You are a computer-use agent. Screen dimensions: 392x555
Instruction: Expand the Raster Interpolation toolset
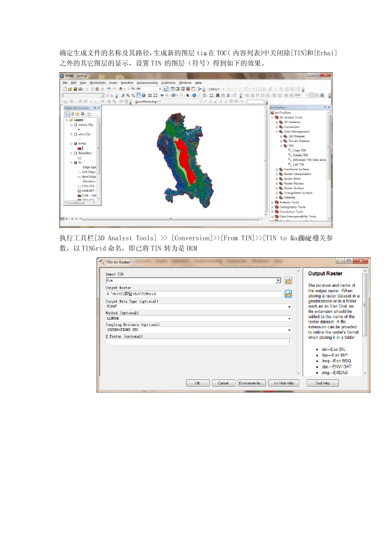coord(277,174)
